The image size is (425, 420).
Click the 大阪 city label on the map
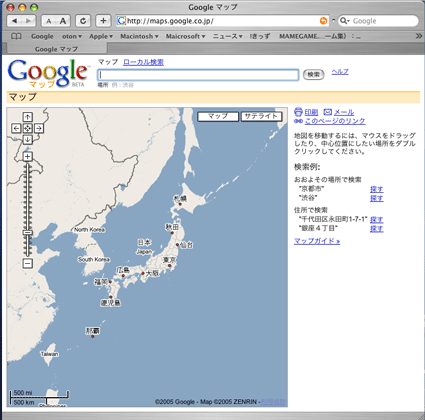coord(153,273)
